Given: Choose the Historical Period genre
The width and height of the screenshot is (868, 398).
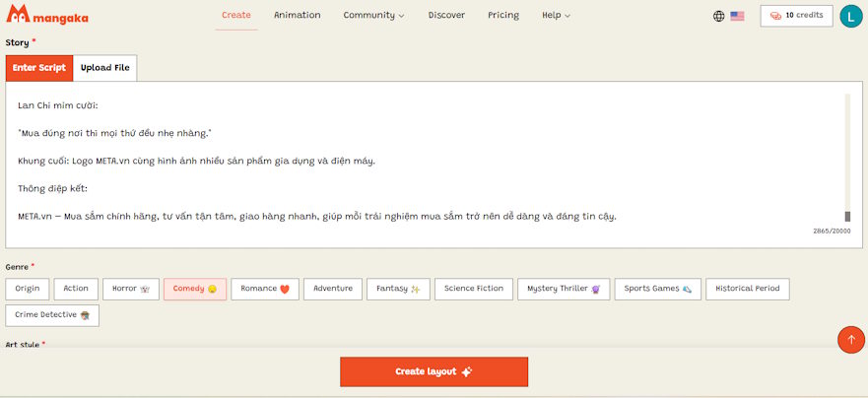Looking at the screenshot, I should (748, 289).
